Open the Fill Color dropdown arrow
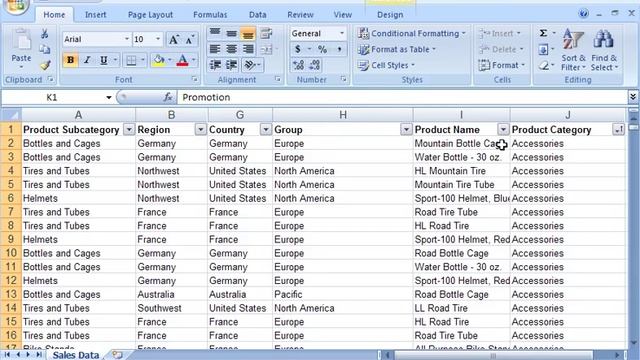The image size is (640, 360). click(x=169, y=60)
